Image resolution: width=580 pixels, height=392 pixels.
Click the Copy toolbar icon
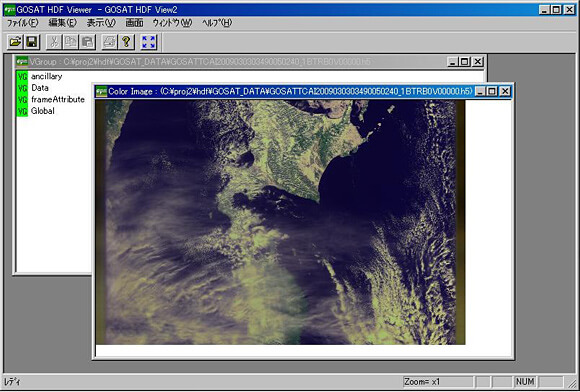[x=70, y=42]
